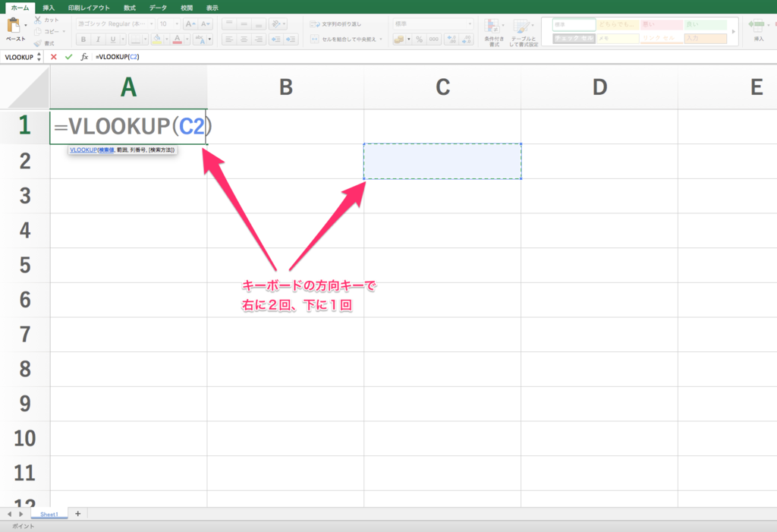Apply the red font color (A)

tap(178, 39)
